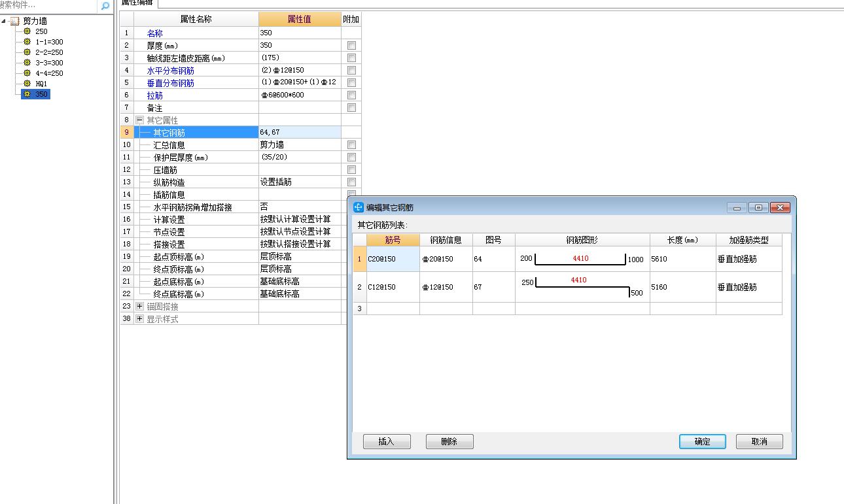Toggle the 垂直分布钢筋 附加 checkbox
844x504 pixels.
tap(351, 82)
